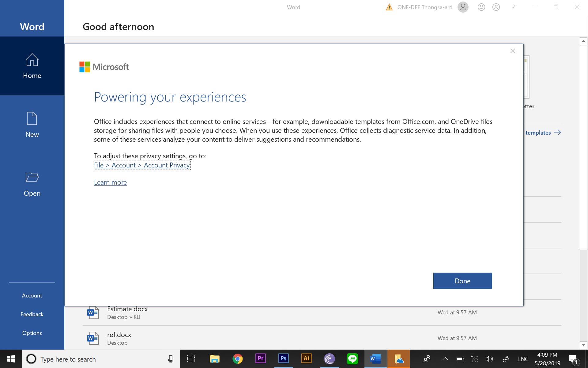
Task: Show hidden system tray icons chevron
Action: 445,358
